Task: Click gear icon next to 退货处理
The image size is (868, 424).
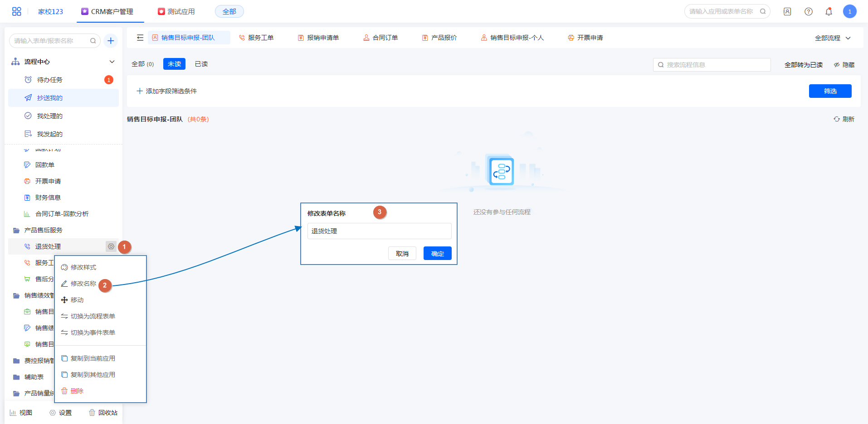Action: point(111,246)
